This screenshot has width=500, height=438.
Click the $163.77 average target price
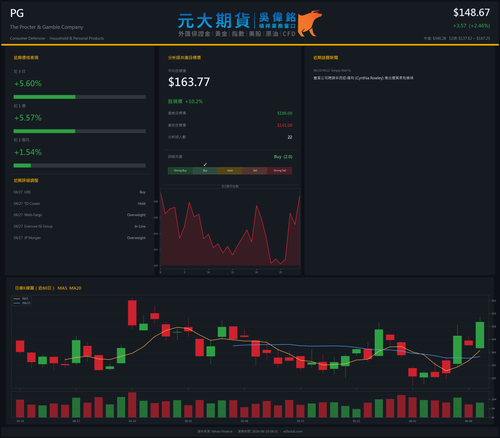(189, 82)
